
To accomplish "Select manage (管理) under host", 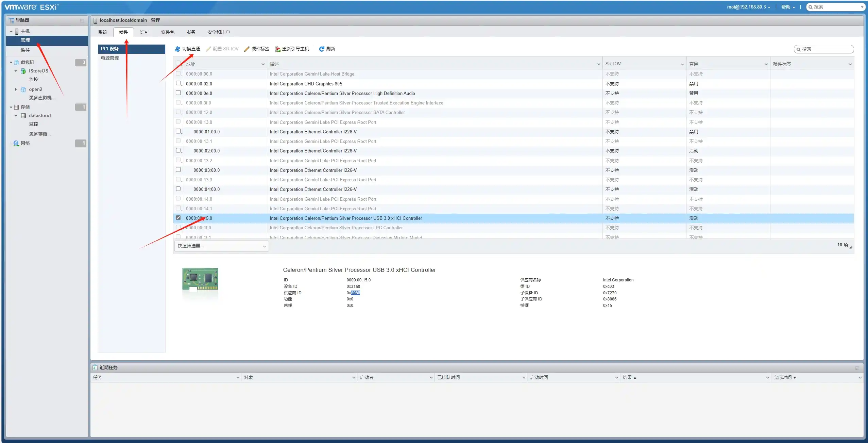I will tap(47, 40).
